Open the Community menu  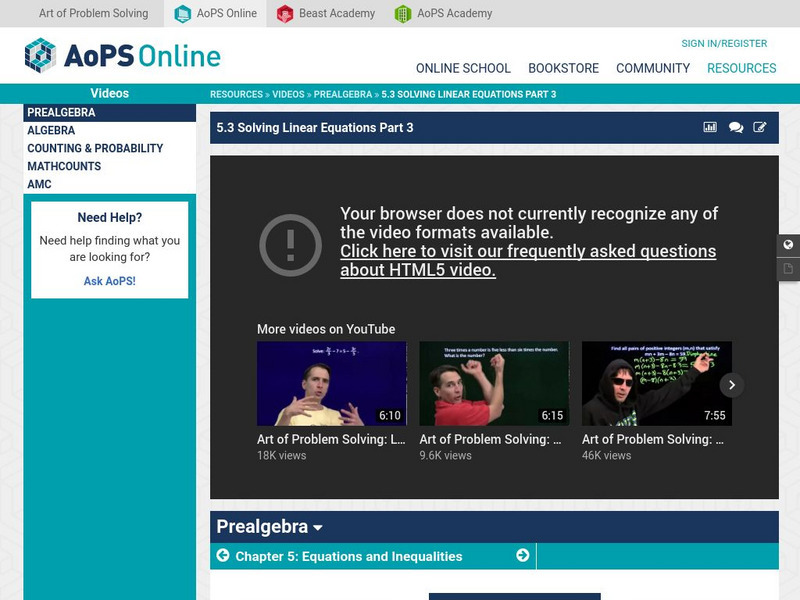(653, 68)
